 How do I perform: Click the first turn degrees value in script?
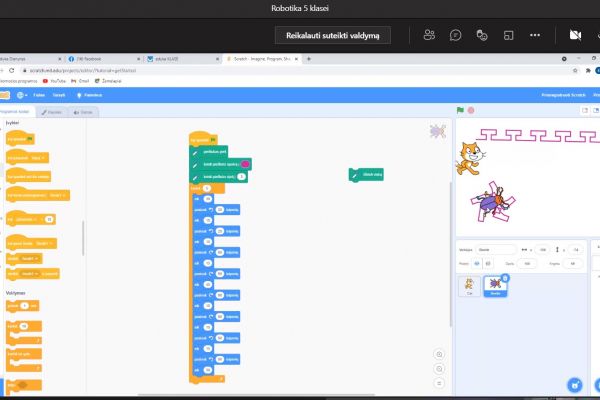click(x=220, y=210)
